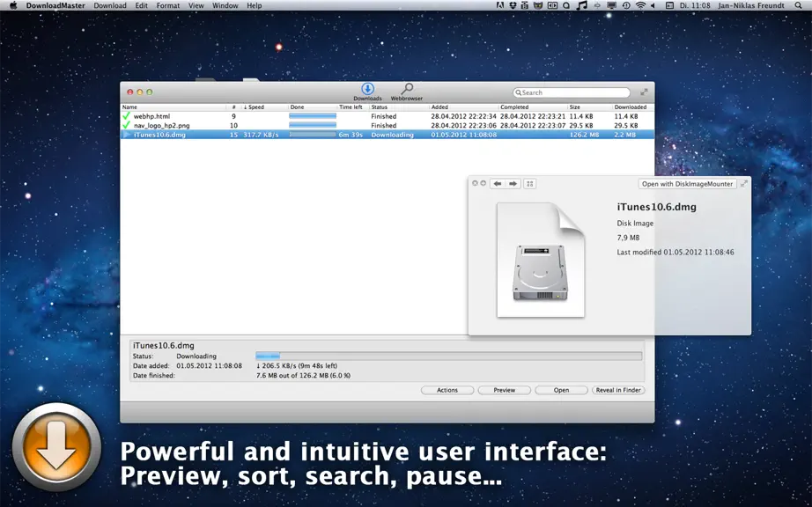Click the Actions button
The image size is (812, 507).
coord(447,390)
